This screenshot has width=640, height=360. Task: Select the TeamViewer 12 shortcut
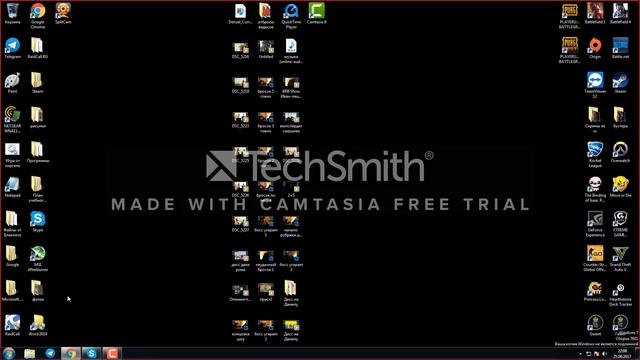[595, 85]
